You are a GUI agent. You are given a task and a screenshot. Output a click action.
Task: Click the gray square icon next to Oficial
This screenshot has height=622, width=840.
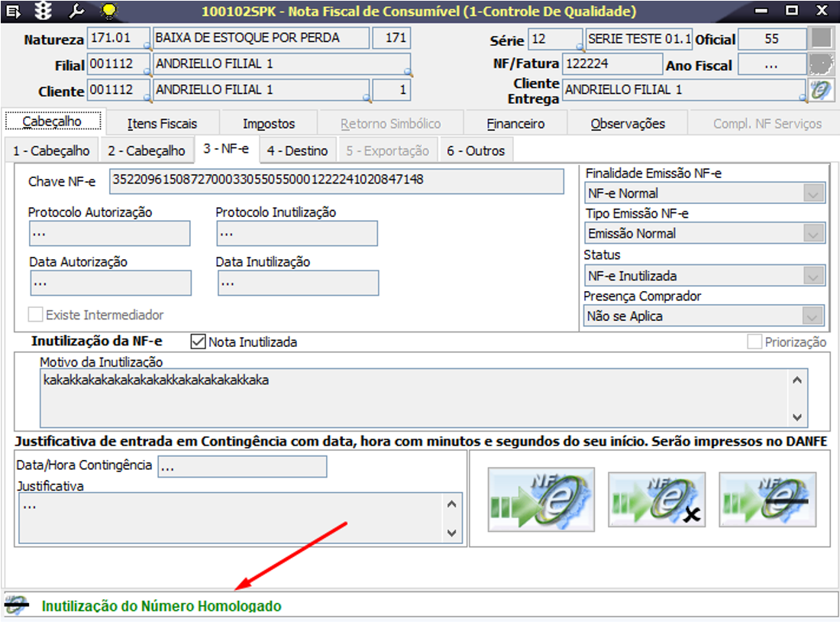pos(821,39)
